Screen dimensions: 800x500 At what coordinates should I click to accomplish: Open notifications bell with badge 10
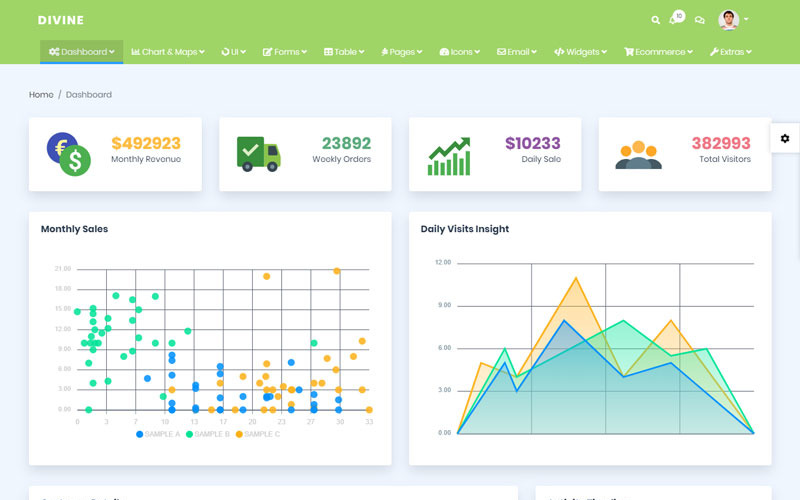point(675,20)
